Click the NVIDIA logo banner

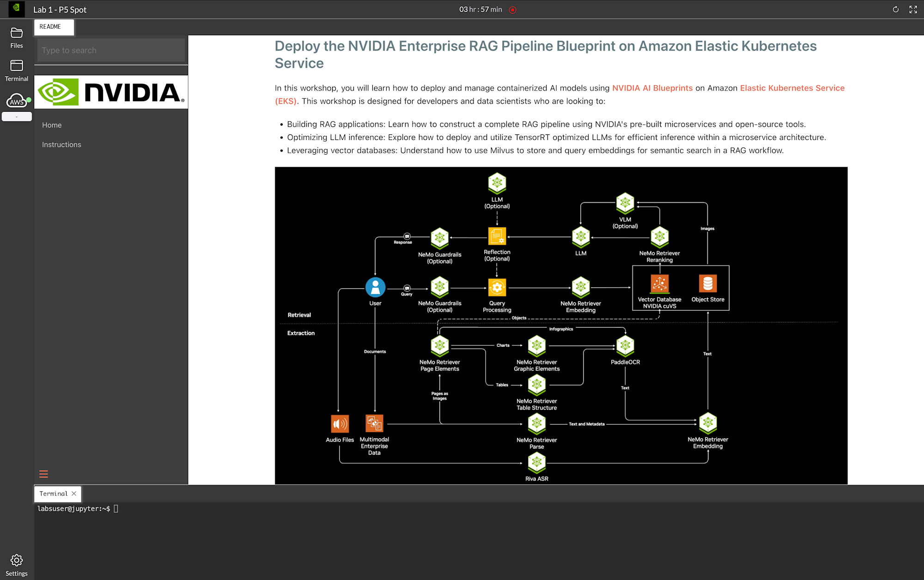coord(111,92)
